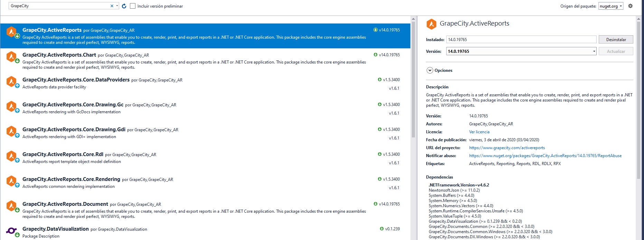Expand the Opciones section
The width and height of the screenshot is (644, 240).
coord(430,70)
